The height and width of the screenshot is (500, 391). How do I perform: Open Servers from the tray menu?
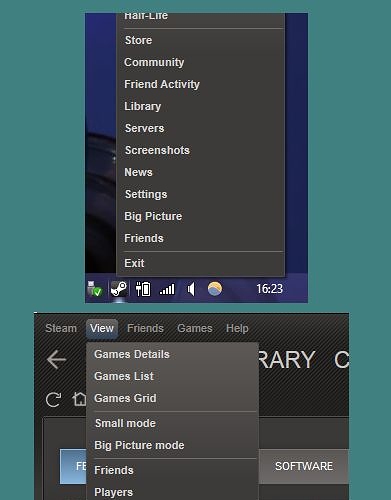(x=200, y=128)
